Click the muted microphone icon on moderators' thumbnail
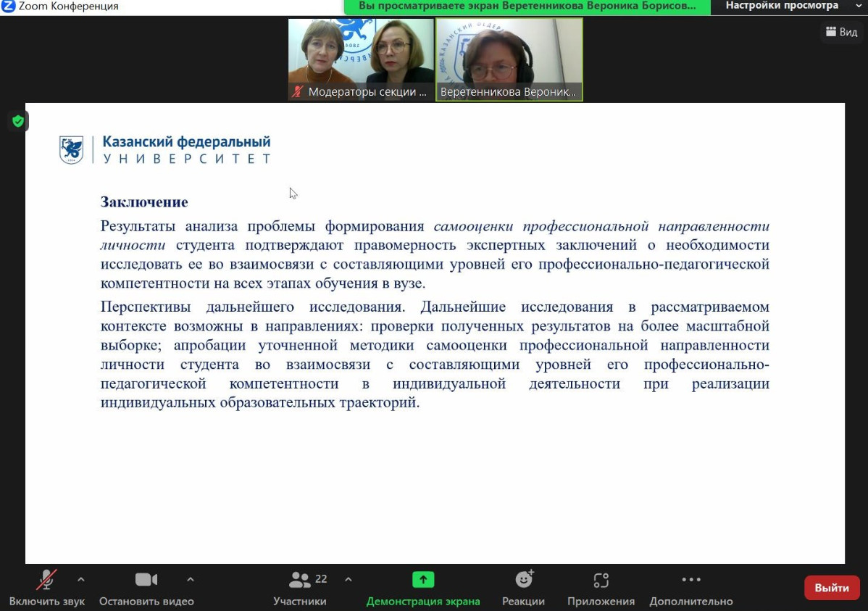This screenshot has height=611, width=868. tap(299, 91)
